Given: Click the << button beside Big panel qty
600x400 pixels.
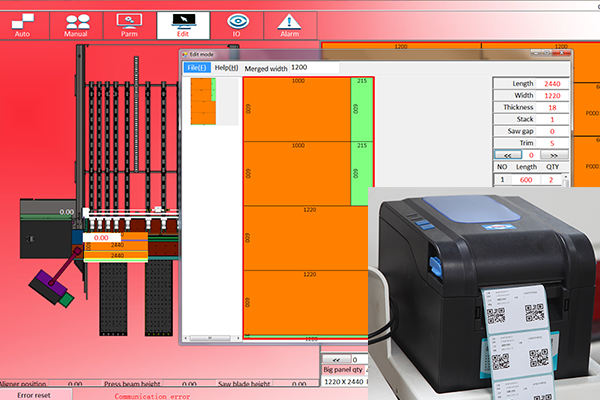Looking at the screenshot, I should 337,359.
